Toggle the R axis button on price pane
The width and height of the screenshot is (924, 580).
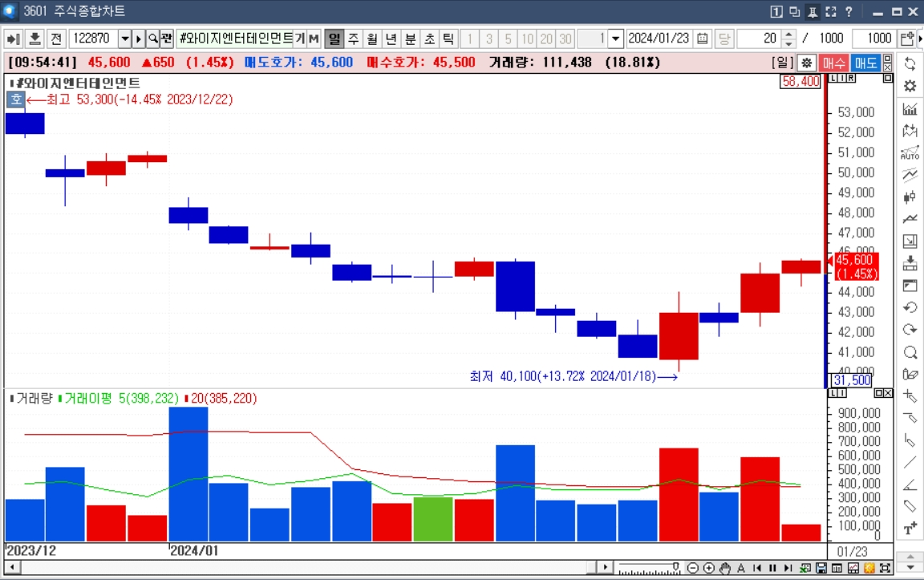coord(851,78)
